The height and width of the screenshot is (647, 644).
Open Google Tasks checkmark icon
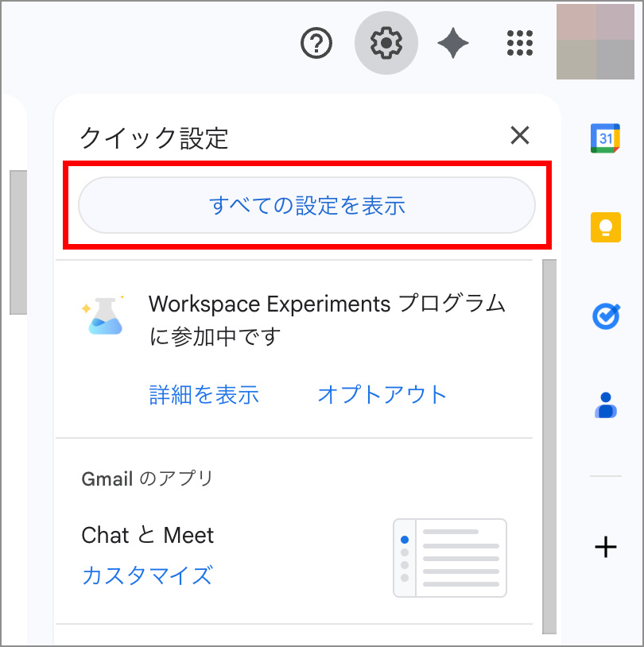[x=606, y=316]
